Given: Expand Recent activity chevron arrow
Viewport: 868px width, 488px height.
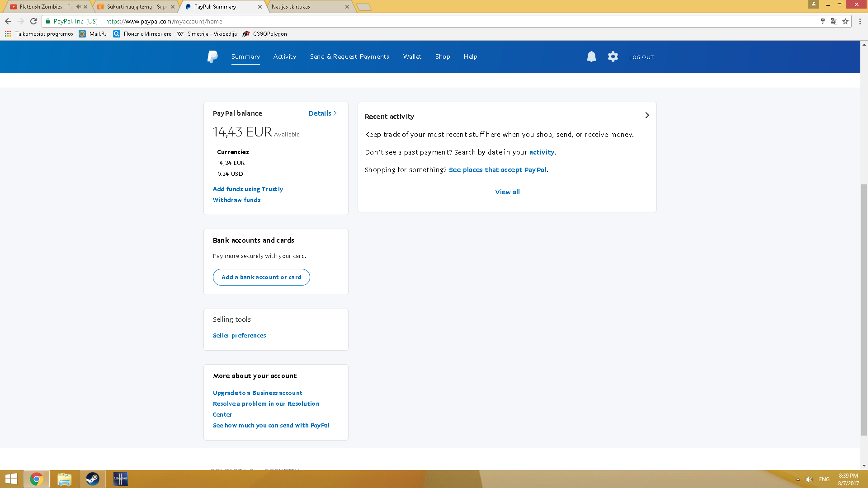Looking at the screenshot, I should [x=647, y=116].
